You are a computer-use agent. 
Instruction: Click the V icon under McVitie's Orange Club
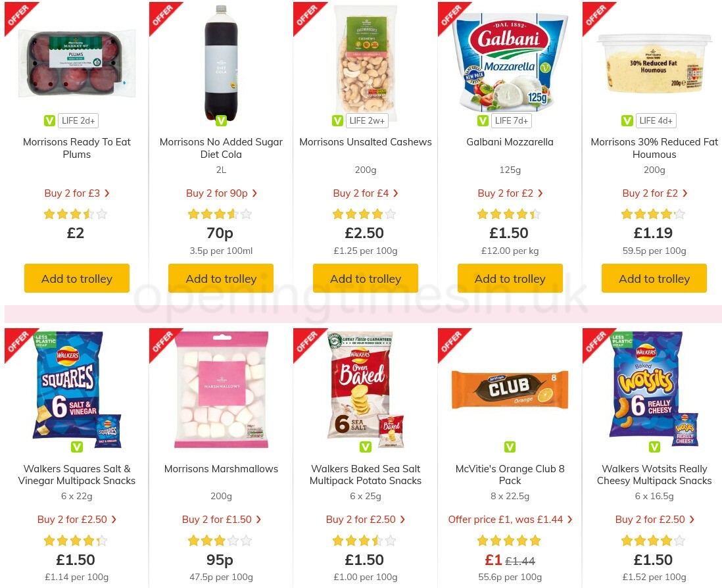pyautogui.click(x=510, y=447)
